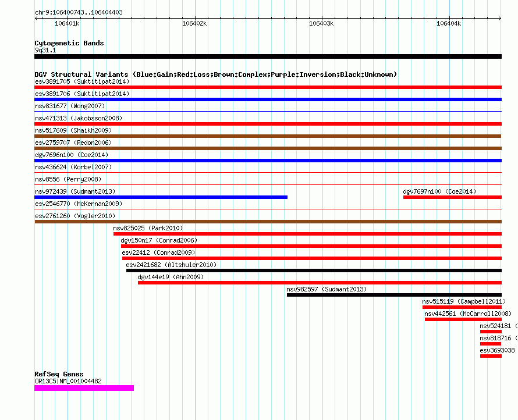Screen dimensions: 518x420
Task: Click the nsv8556 (Perry2008) label
Action: 68,179
